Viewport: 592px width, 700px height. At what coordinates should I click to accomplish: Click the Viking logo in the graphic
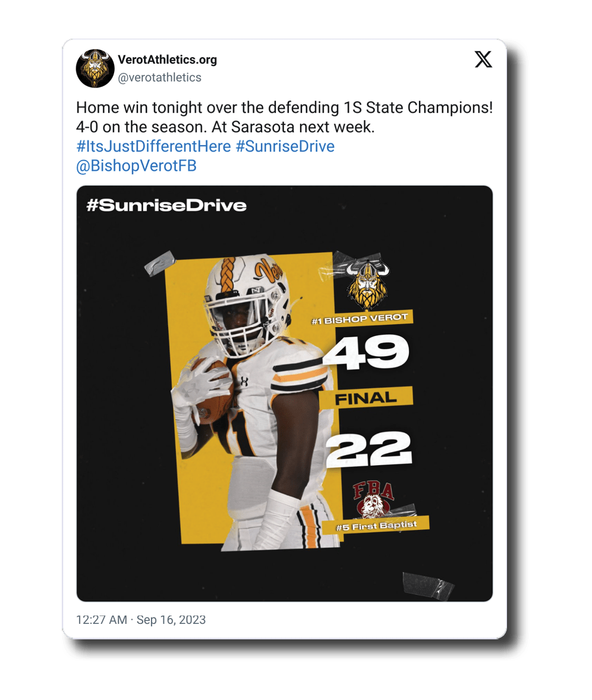click(x=367, y=284)
